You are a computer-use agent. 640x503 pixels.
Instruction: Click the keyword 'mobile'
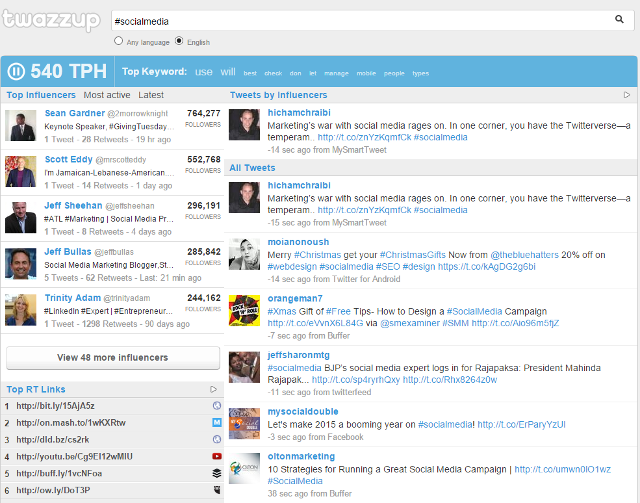366,73
